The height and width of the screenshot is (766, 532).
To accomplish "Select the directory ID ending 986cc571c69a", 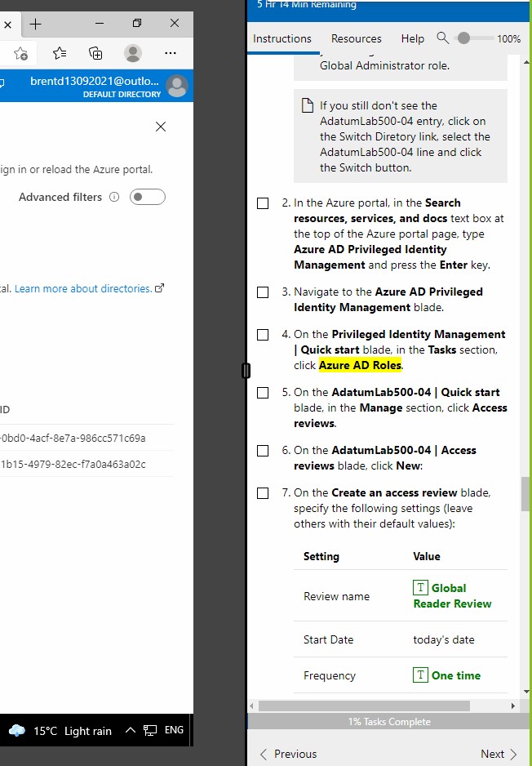I will tap(73, 439).
